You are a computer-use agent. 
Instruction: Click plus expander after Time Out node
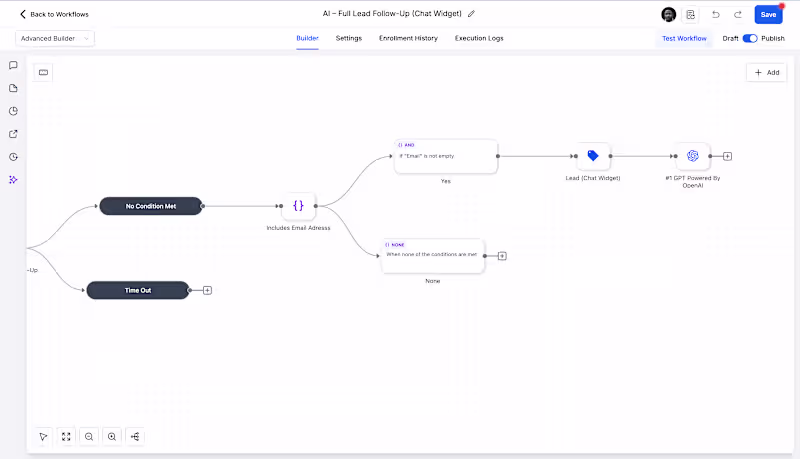(207, 290)
